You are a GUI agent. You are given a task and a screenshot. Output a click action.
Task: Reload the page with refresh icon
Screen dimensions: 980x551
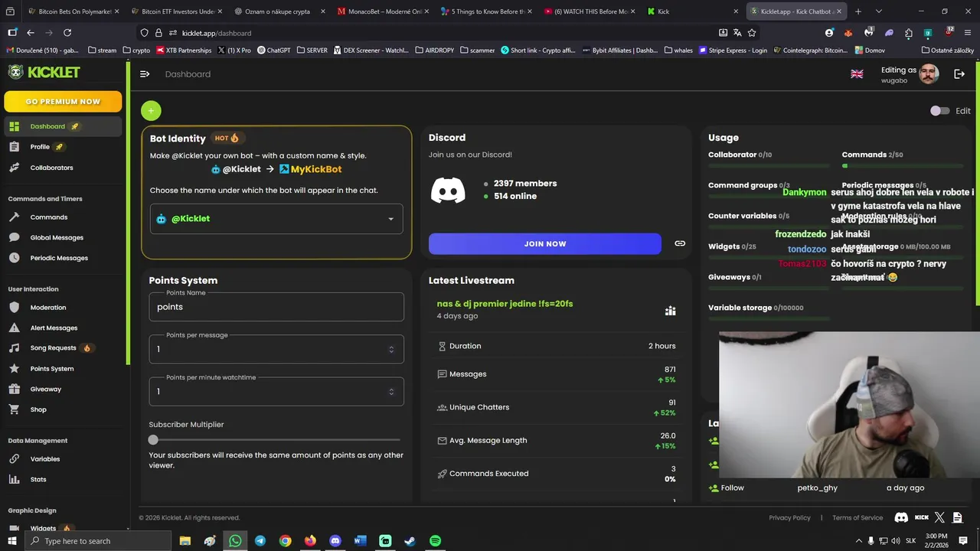click(x=67, y=33)
